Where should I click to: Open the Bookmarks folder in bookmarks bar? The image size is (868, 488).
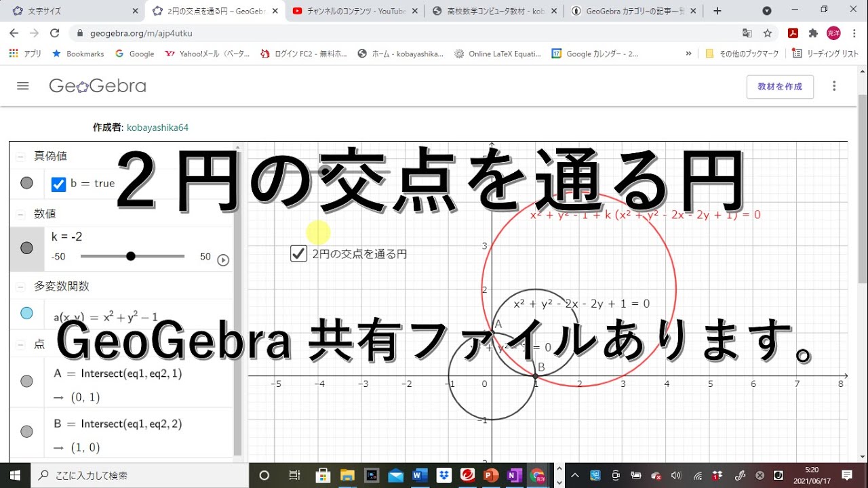pyautogui.click(x=78, y=54)
